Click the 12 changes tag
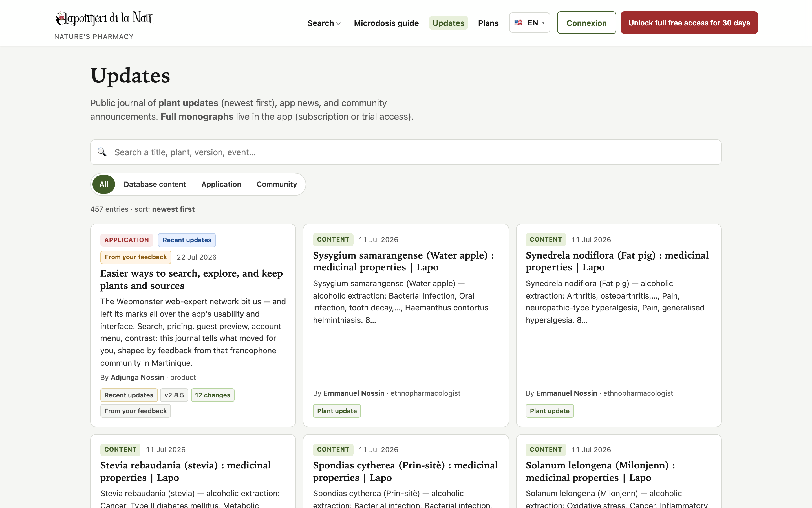 click(212, 395)
